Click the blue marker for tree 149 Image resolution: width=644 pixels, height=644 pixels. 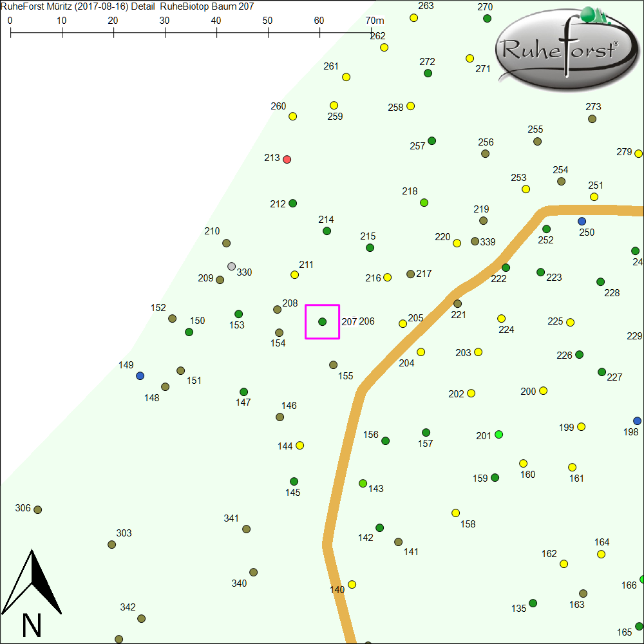[x=140, y=375]
